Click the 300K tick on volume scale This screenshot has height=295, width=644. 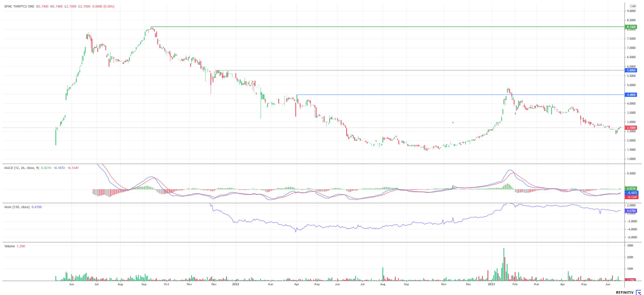point(630,246)
